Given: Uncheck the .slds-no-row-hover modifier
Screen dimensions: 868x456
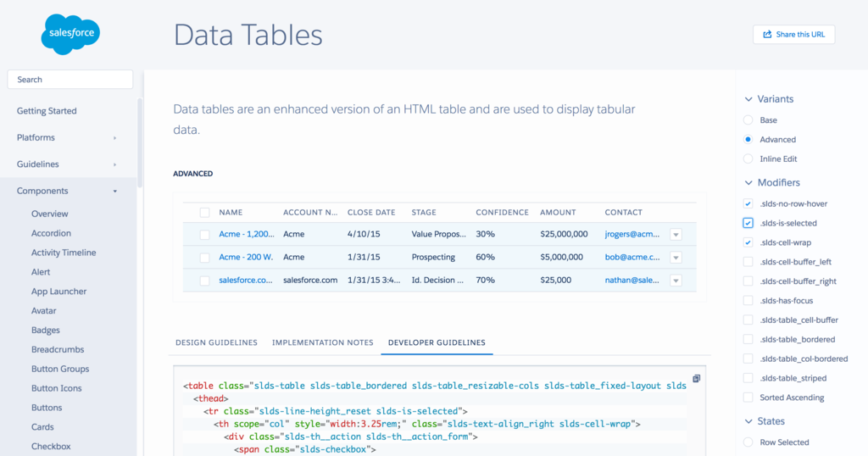Looking at the screenshot, I should coord(748,203).
